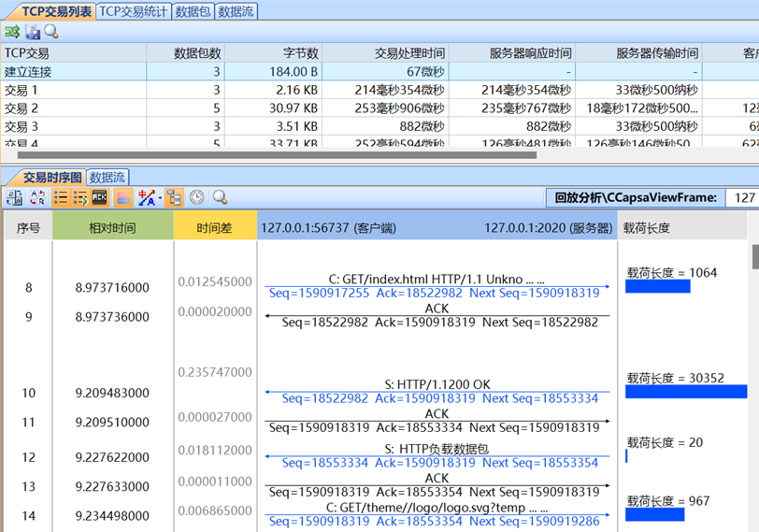Screen dimensions: 759x532
Task: Click the 载荷长度 column header
Action: [x=682, y=227]
